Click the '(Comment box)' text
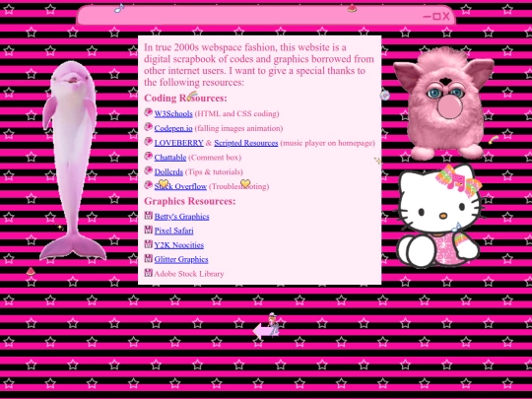 [x=215, y=158]
